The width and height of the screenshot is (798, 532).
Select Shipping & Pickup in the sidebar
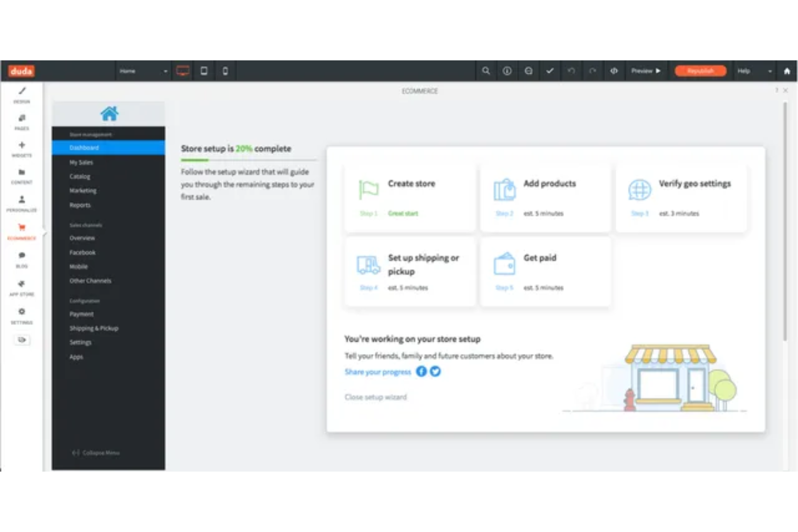(x=94, y=328)
